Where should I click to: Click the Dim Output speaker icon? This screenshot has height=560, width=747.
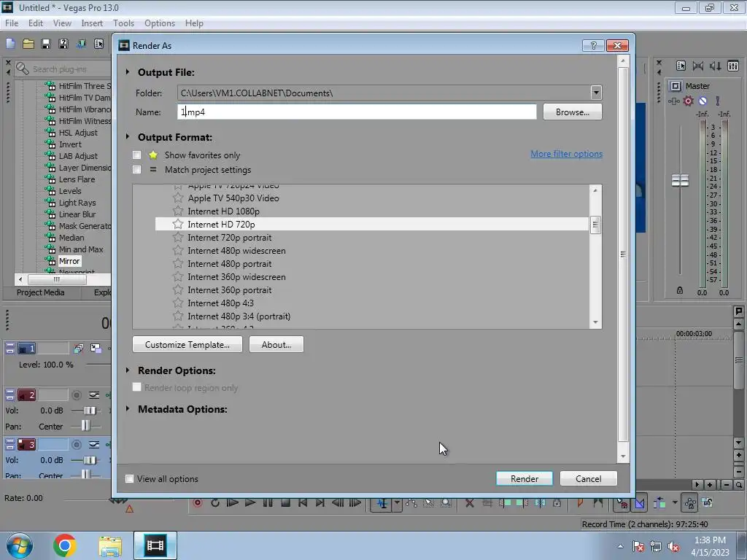pos(715,66)
